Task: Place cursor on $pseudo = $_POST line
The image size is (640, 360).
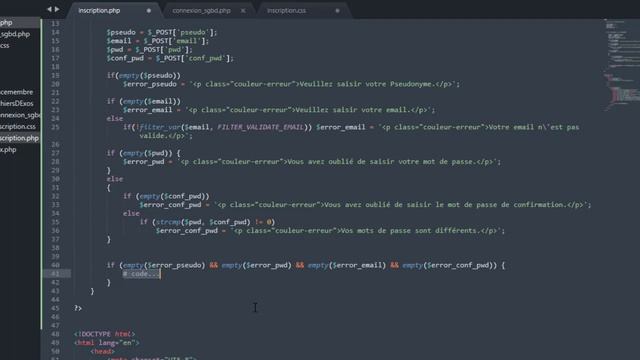Action: point(162,32)
